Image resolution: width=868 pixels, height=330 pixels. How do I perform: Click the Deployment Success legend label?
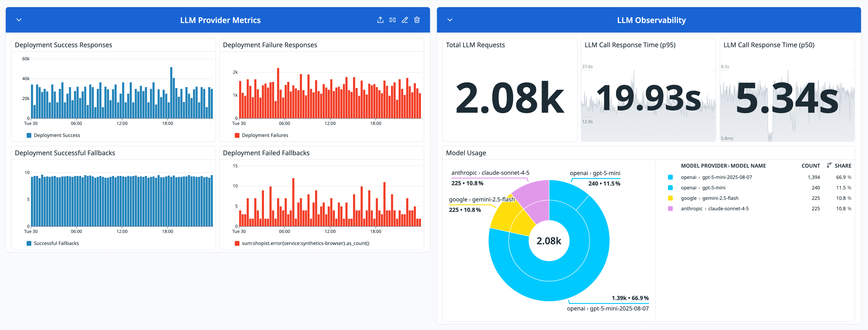pyautogui.click(x=57, y=135)
